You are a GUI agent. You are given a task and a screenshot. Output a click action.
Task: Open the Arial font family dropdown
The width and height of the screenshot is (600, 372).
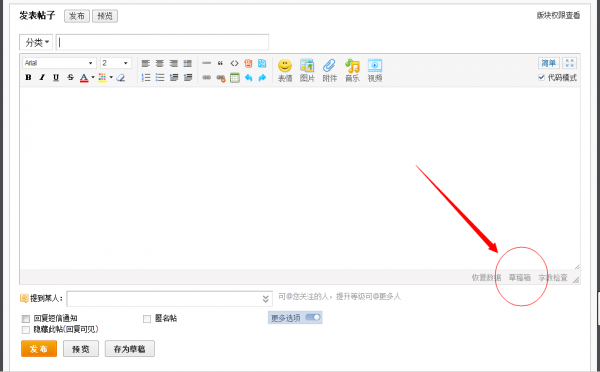(59, 63)
